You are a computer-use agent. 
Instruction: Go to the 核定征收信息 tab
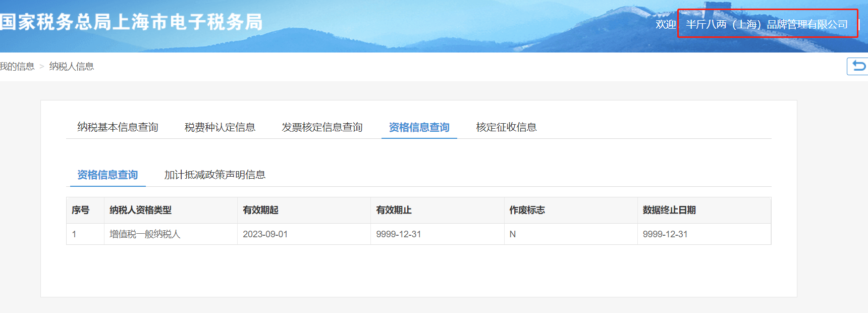coord(506,127)
